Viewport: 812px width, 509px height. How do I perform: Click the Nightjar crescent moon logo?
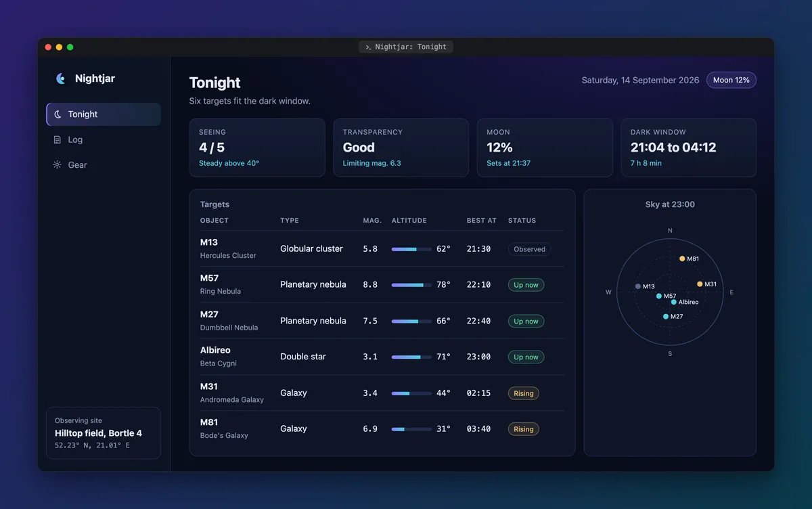tap(61, 79)
